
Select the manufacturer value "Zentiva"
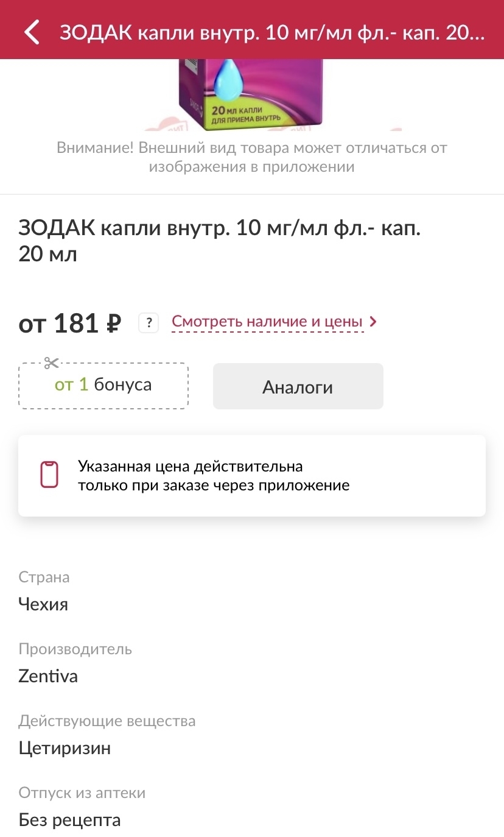pyautogui.click(x=48, y=676)
